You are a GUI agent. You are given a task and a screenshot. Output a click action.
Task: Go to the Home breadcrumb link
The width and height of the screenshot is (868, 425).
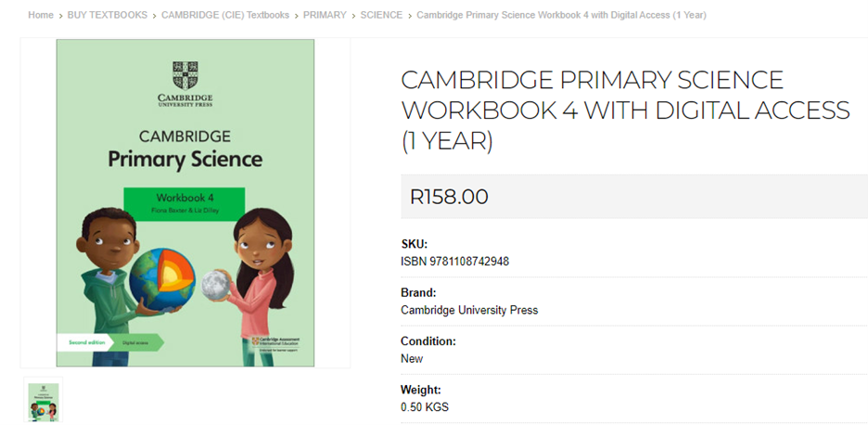41,16
